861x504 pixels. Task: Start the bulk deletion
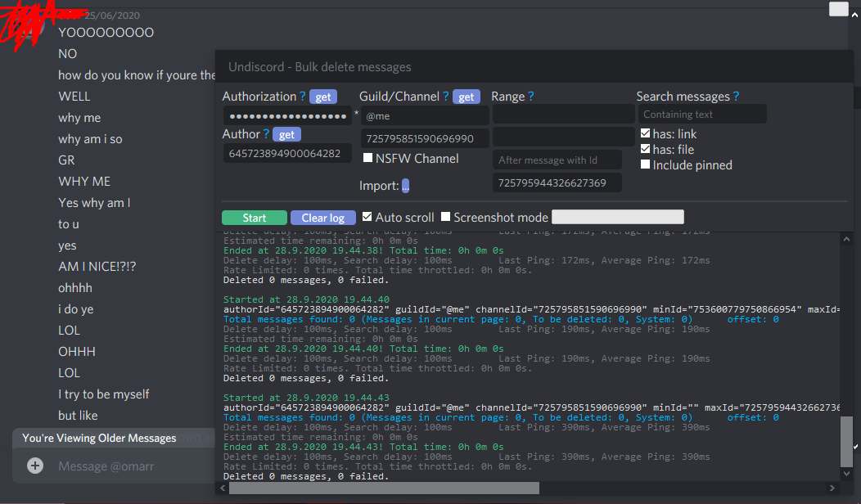(255, 218)
